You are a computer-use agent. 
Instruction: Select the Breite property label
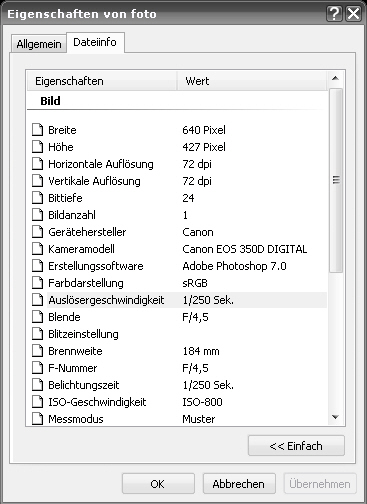(62, 130)
